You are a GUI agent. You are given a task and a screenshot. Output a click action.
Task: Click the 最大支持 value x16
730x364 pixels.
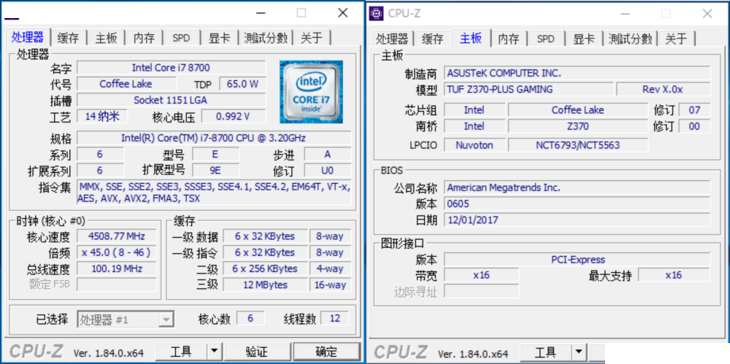[674, 275]
